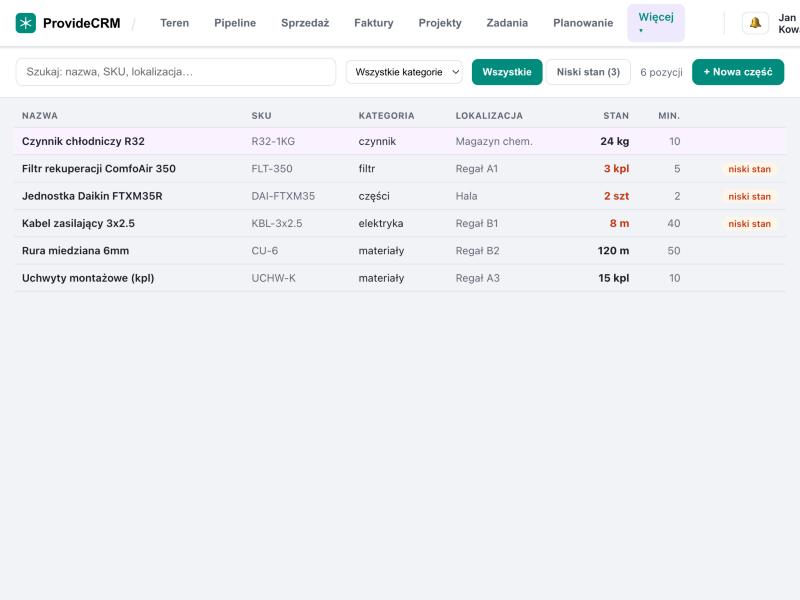Click the ProvideCRM brand name

pos(82,23)
